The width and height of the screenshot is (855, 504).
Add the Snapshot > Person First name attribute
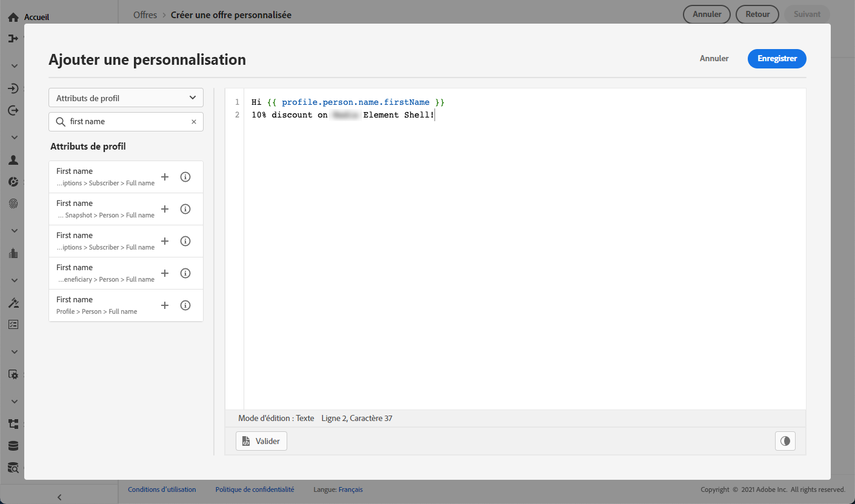pos(165,209)
